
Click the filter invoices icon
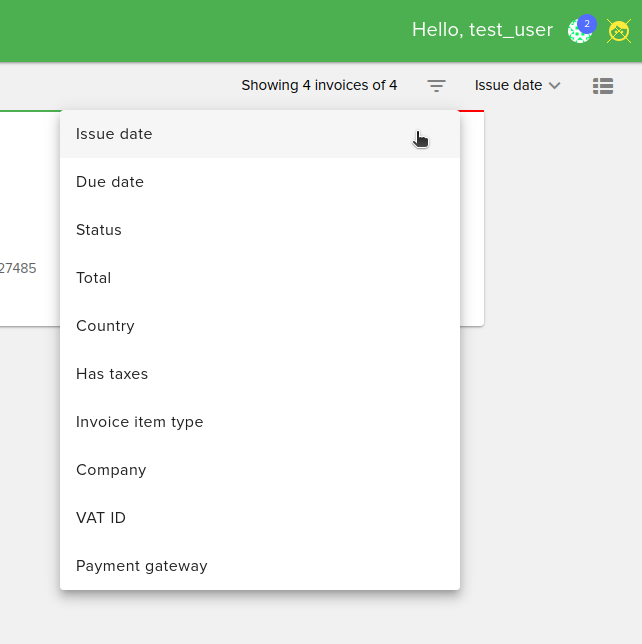[436, 86]
